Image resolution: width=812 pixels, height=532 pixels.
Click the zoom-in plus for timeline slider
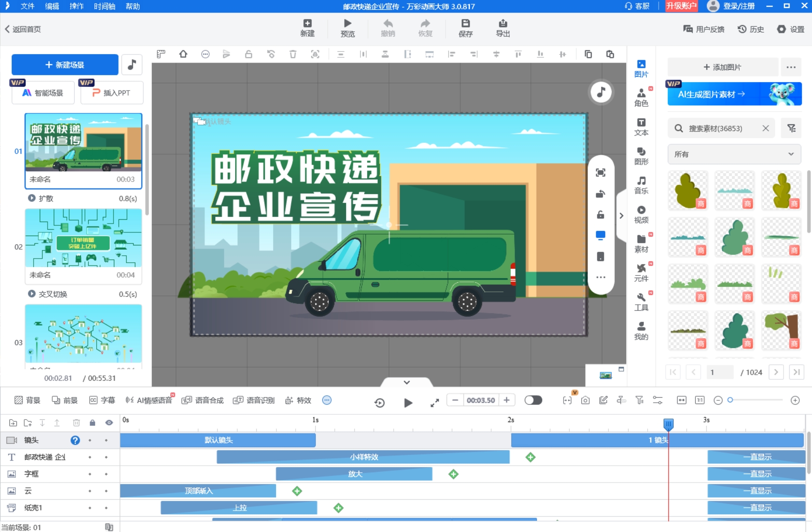click(x=795, y=400)
